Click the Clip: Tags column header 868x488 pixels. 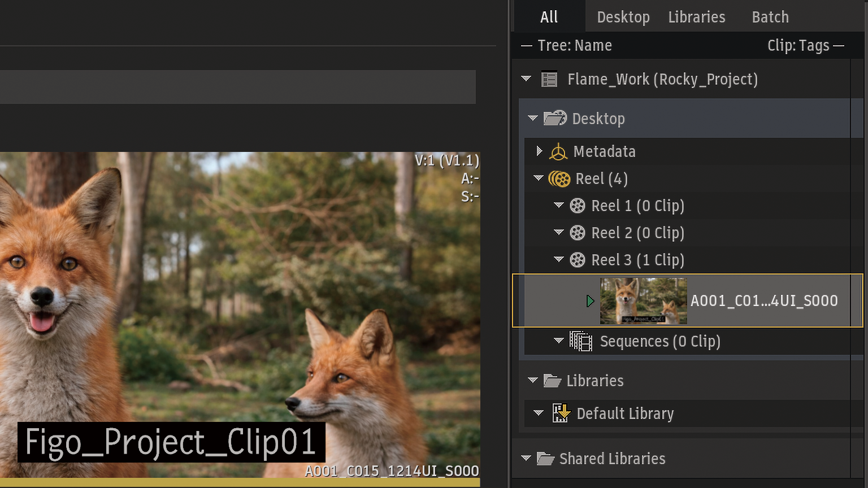pos(798,46)
